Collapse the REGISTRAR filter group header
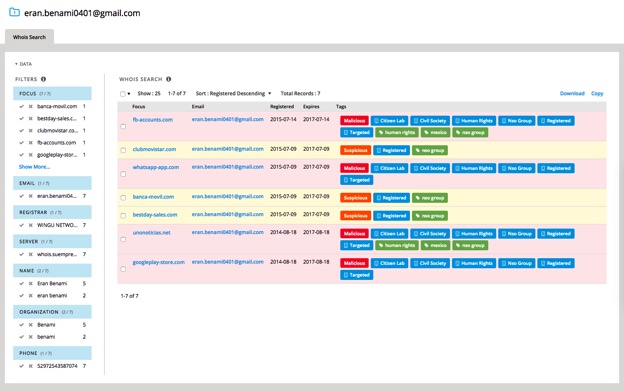 52,212
